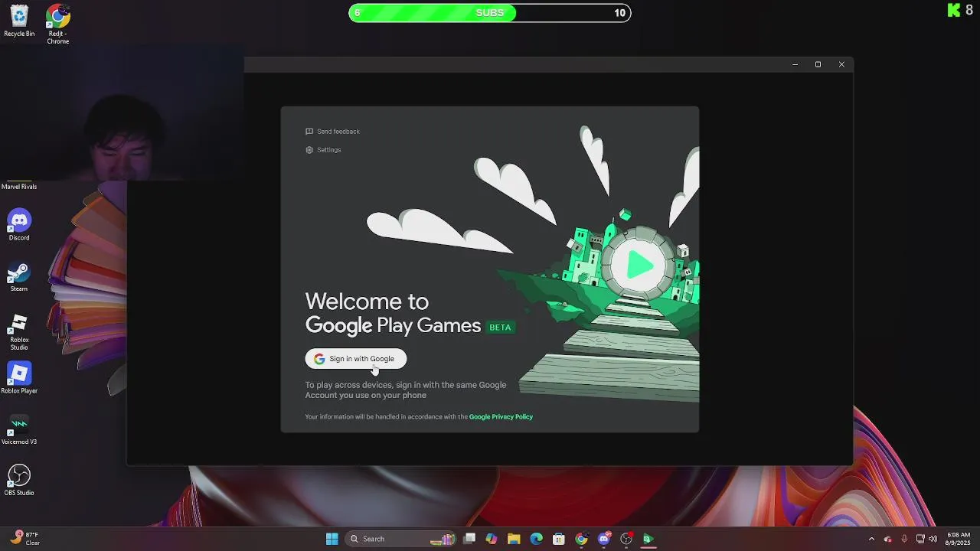This screenshot has width=980, height=551.
Task: Open Copilot from the taskbar
Action: click(x=492, y=539)
